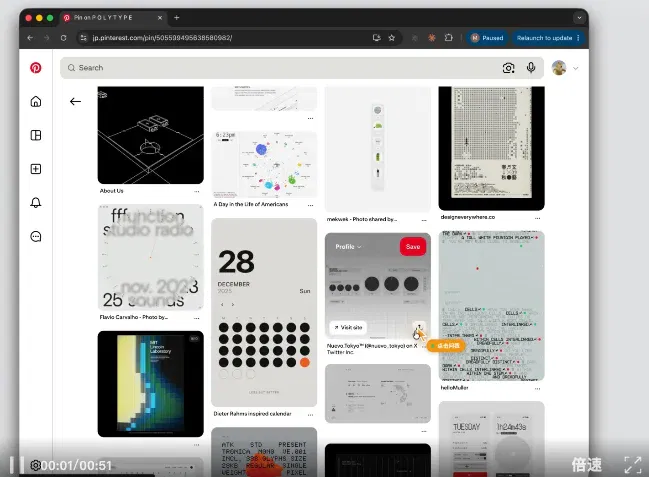Open the messages speech bubble icon
The image size is (649, 477).
[36, 236]
